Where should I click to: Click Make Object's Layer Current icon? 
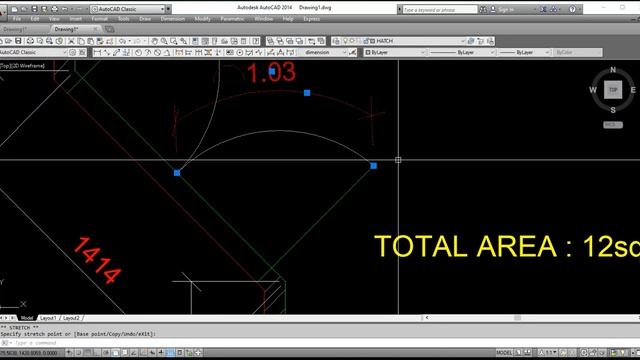[x=471, y=41]
